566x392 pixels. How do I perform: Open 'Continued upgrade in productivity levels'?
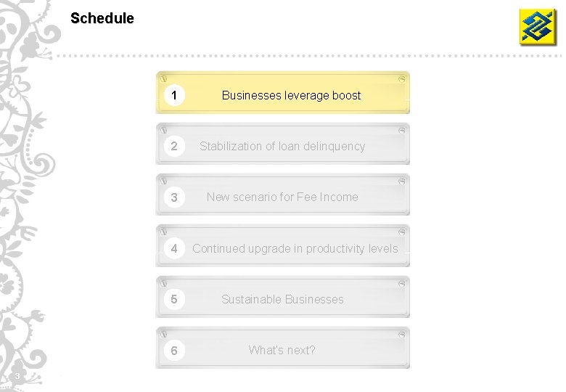click(x=295, y=248)
